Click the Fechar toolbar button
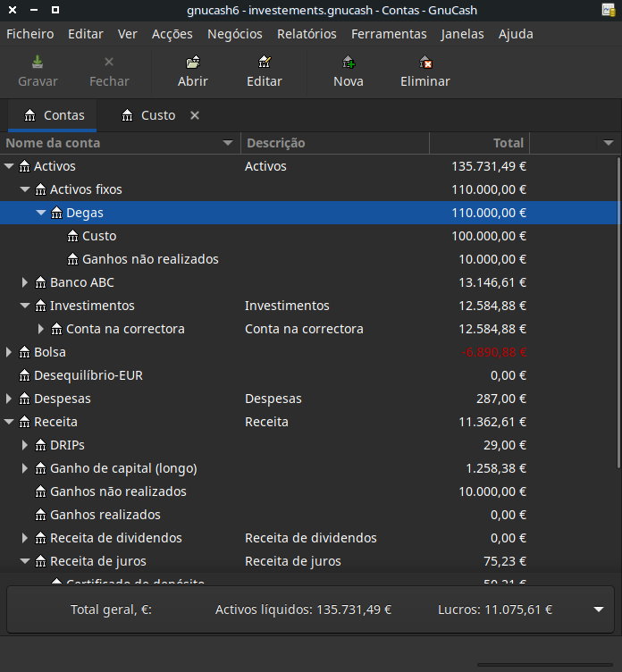 (x=109, y=72)
